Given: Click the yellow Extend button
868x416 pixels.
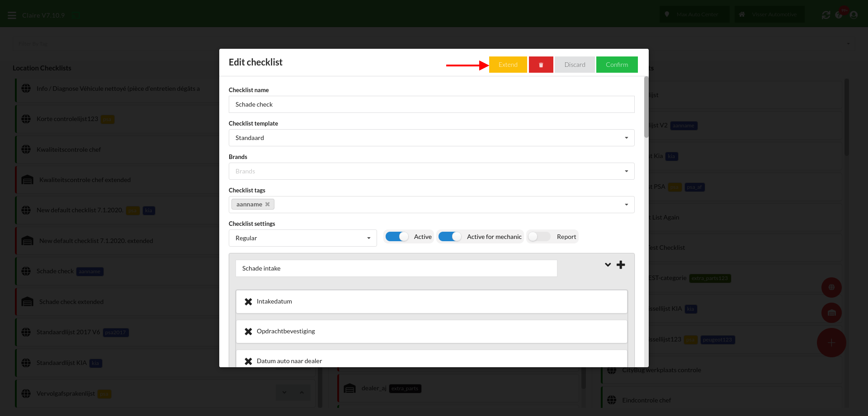Looking at the screenshot, I should [508, 65].
